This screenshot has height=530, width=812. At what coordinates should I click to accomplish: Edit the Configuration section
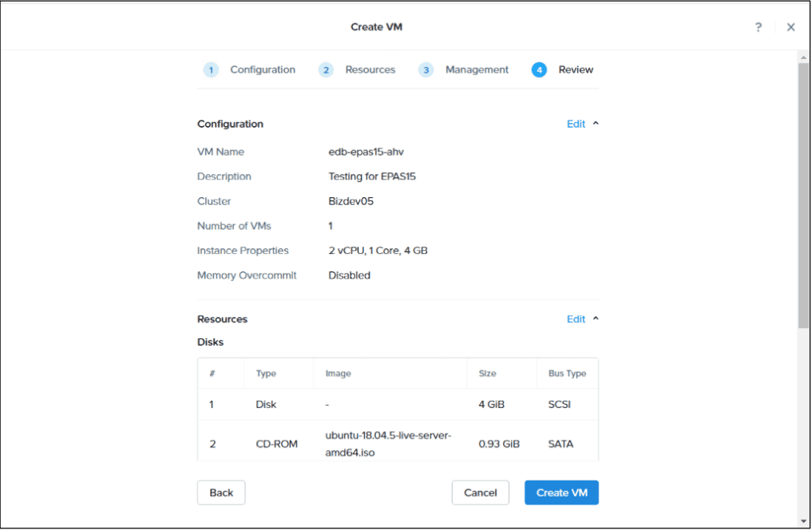pos(576,124)
